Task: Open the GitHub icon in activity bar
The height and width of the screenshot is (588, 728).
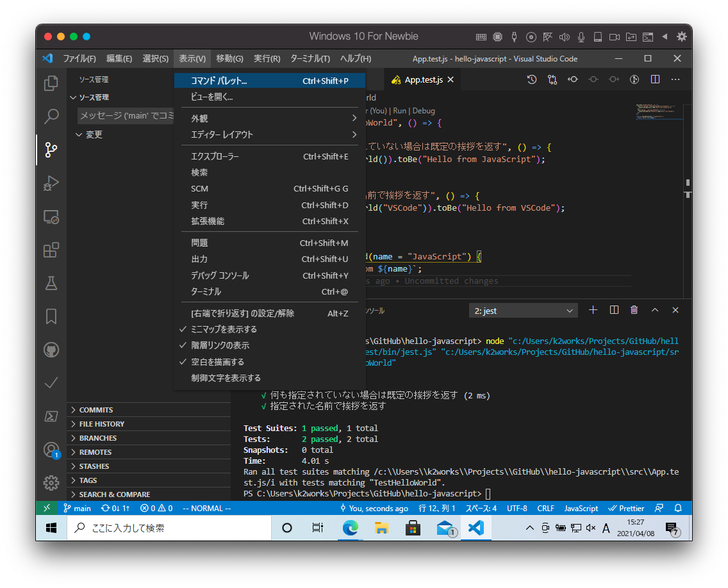Action: coord(51,350)
